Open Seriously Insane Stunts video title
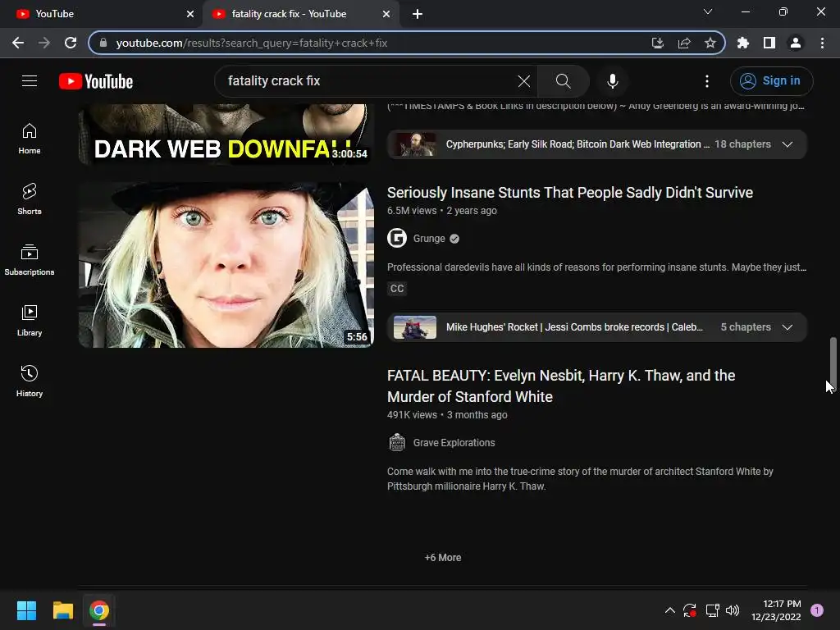The height and width of the screenshot is (630, 840). [570, 192]
